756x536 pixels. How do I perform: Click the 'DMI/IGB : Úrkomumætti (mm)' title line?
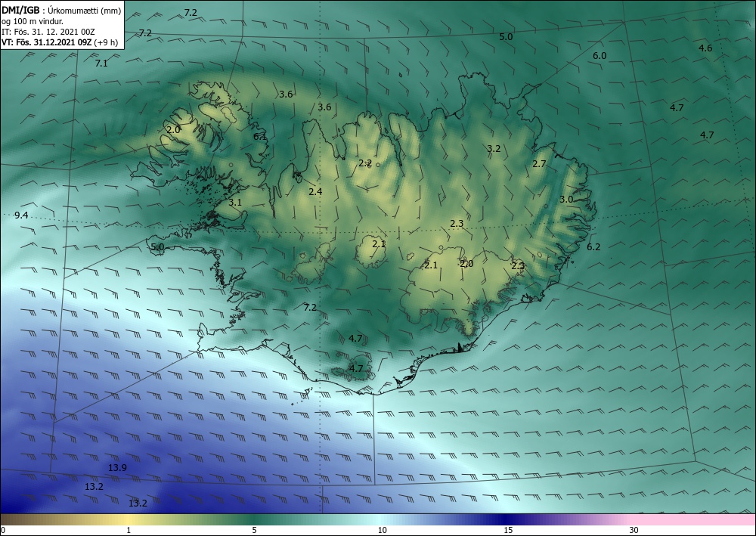[61, 10]
